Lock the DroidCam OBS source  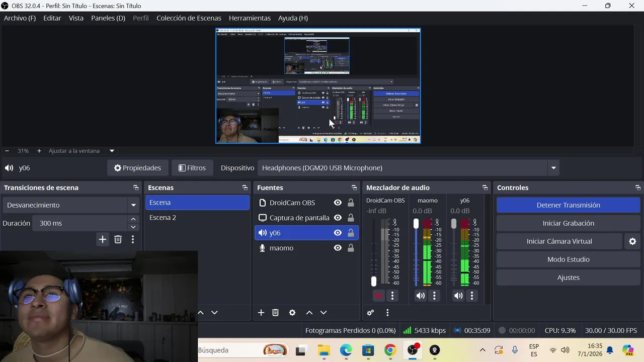(351, 203)
